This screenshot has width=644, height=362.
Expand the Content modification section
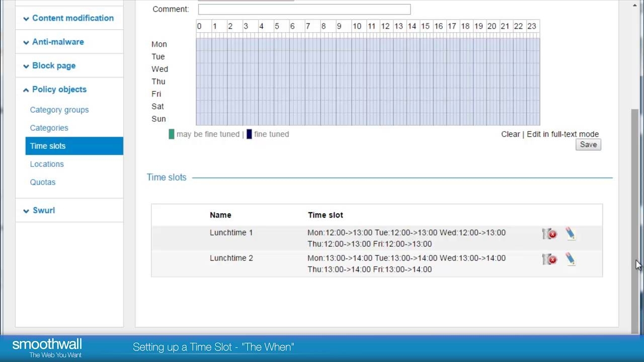point(69,18)
